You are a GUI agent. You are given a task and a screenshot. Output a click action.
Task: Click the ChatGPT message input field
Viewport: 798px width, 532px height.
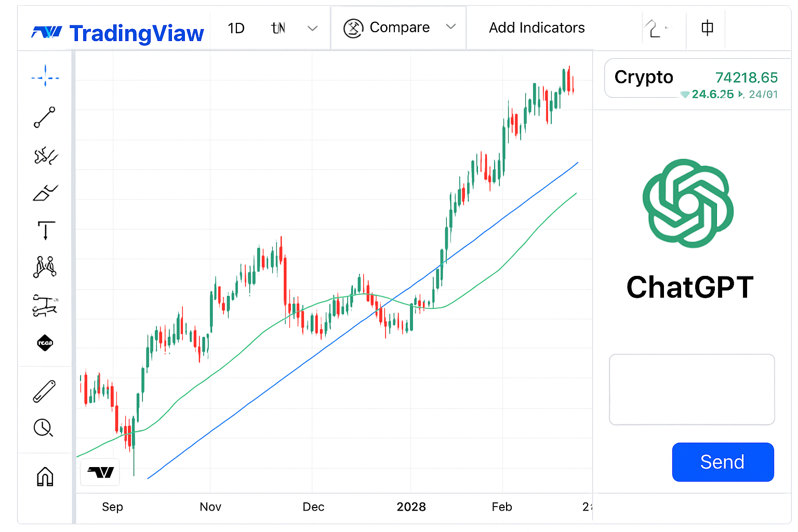691,389
